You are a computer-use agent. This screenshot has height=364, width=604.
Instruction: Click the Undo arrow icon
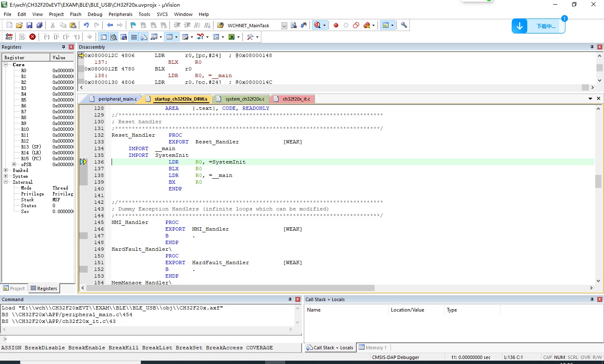86,26
